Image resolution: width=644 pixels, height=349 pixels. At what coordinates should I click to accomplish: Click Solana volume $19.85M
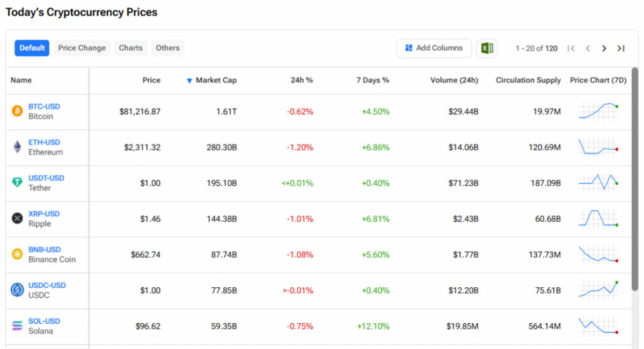click(x=462, y=326)
